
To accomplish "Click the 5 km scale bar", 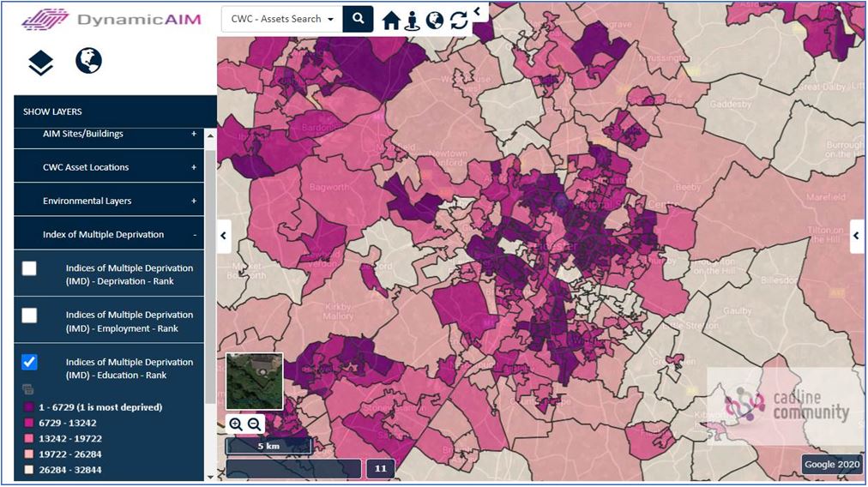I will click(x=268, y=446).
